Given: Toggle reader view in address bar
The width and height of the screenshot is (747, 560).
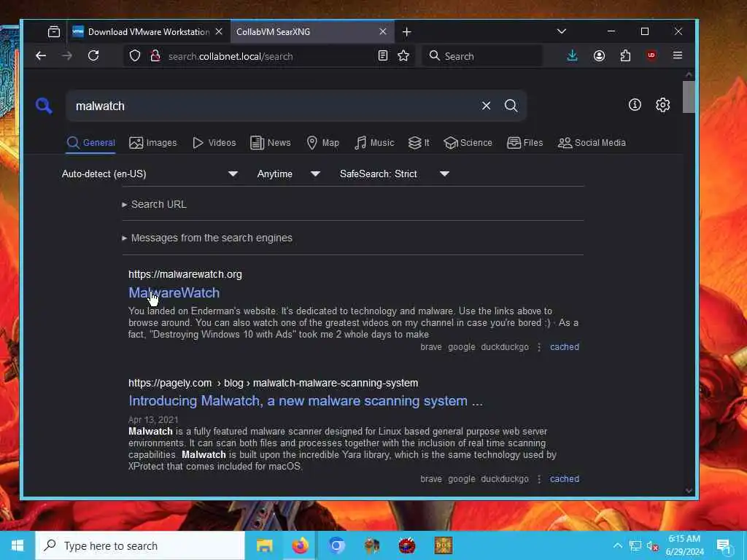Looking at the screenshot, I should pyautogui.click(x=382, y=55).
